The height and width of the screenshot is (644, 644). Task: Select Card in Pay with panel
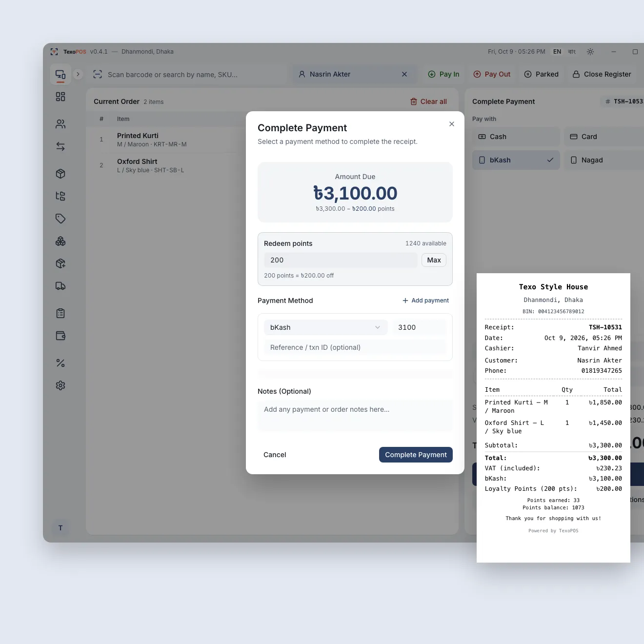[x=604, y=137]
